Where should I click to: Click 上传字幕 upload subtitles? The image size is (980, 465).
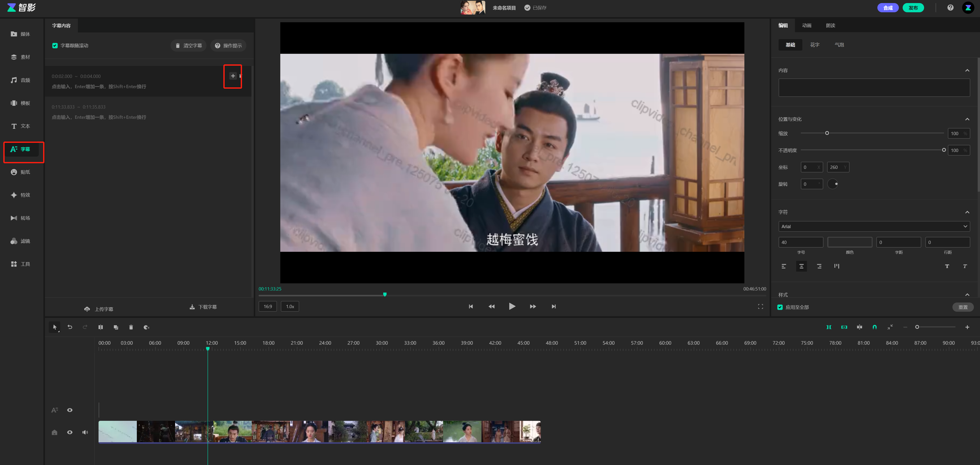99,309
